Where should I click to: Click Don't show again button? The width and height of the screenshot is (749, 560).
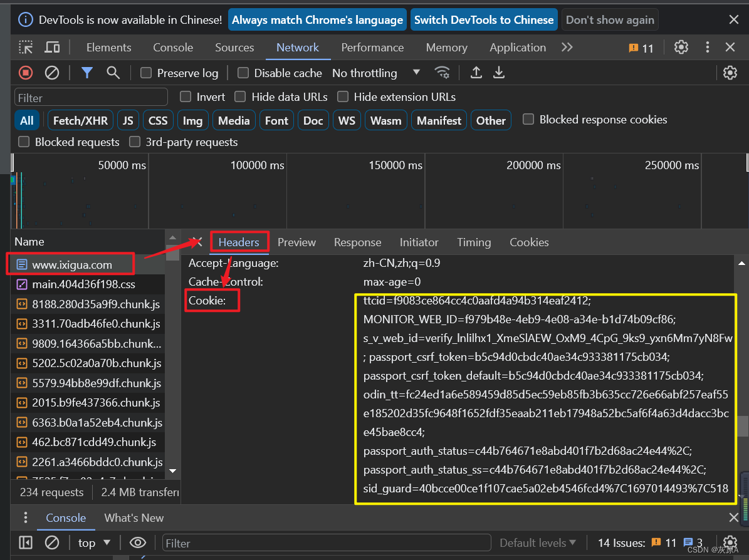tap(610, 20)
